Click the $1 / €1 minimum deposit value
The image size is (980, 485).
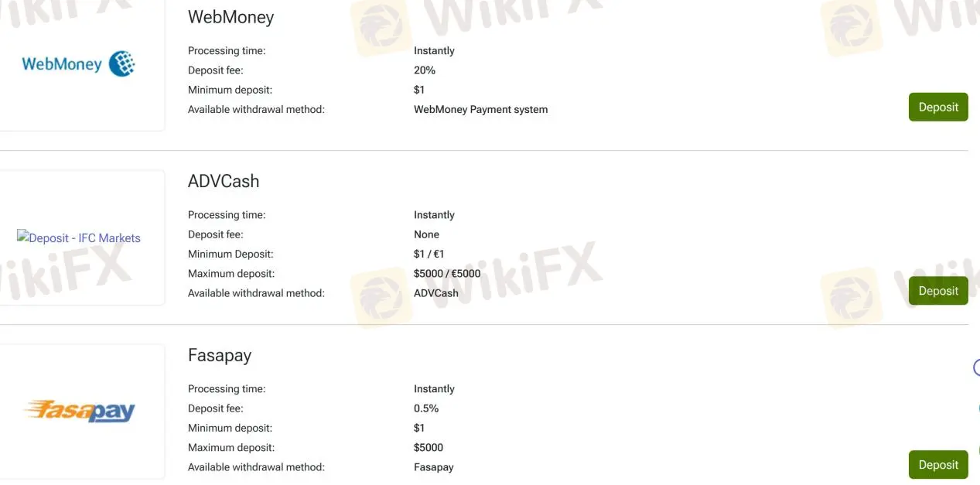click(429, 254)
